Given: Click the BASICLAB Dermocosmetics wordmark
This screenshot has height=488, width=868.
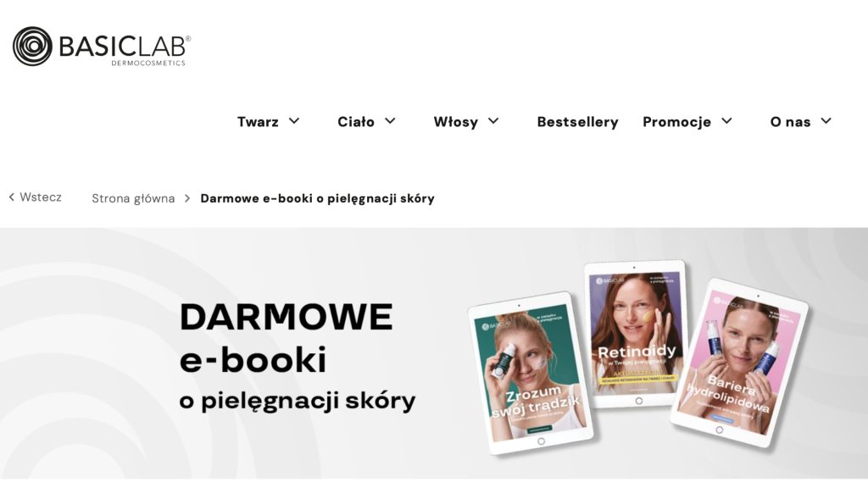Looking at the screenshot, I should pos(125,50).
